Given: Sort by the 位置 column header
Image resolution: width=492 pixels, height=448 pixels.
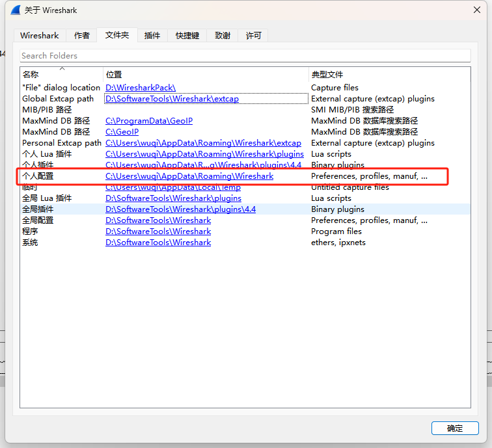Looking at the screenshot, I should pyautogui.click(x=206, y=74).
